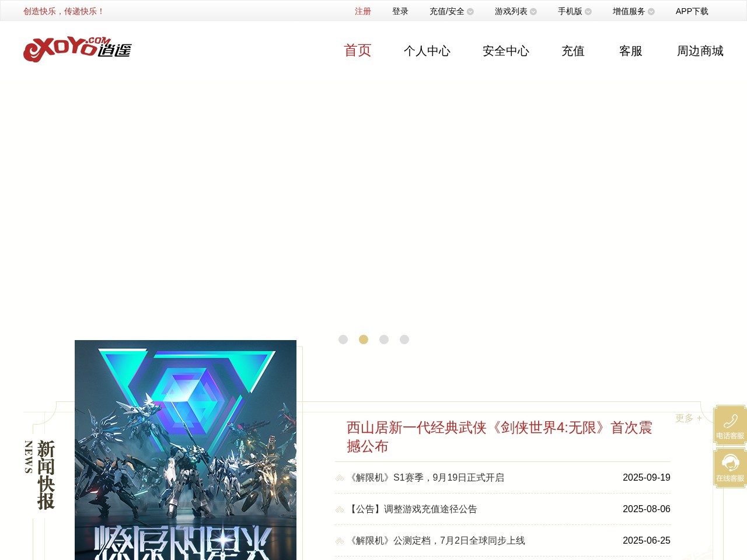Select the fourth carousel slide dot
The image size is (747, 560).
point(404,339)
